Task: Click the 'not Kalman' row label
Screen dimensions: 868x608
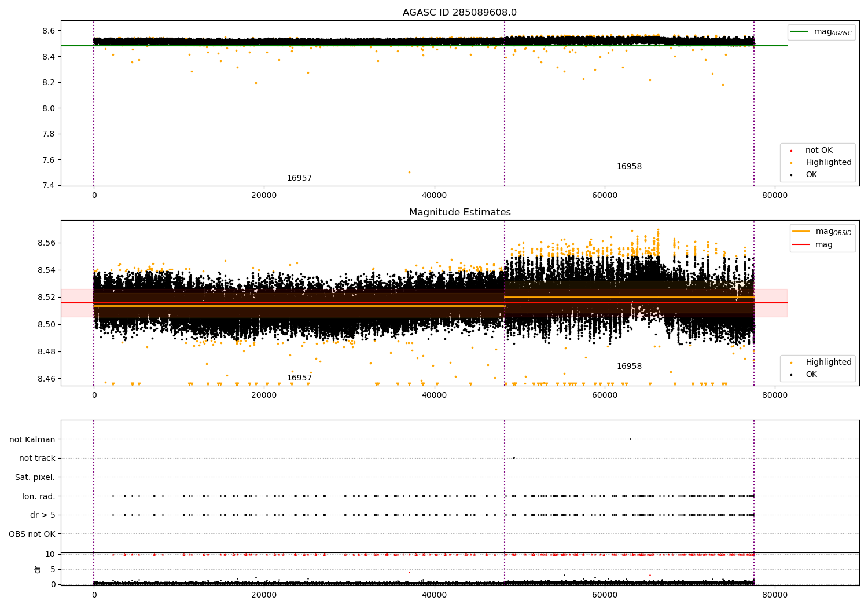Action: (32, 439)
